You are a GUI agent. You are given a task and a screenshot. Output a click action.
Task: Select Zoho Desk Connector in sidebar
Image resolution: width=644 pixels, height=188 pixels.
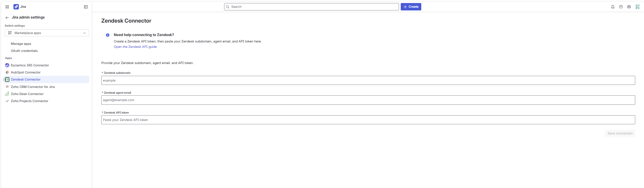(27, 94)
